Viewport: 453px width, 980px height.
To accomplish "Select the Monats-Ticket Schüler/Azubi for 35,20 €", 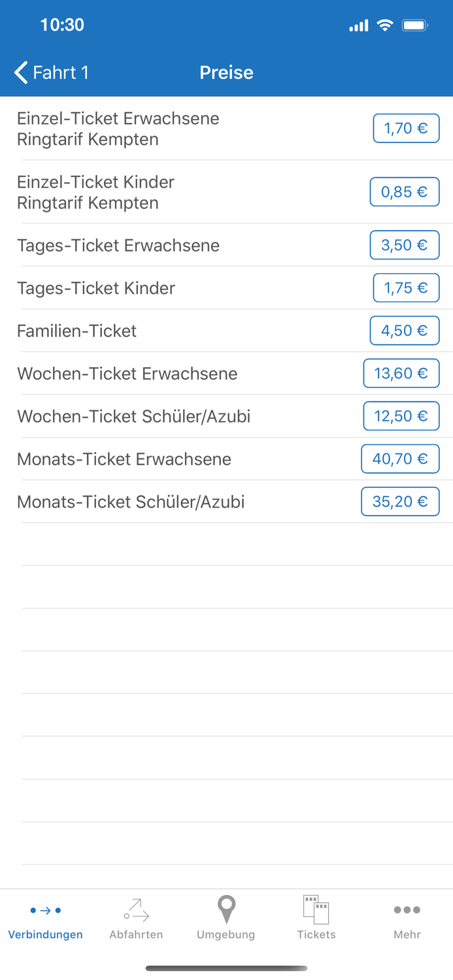I will click(x=400, y=501).
